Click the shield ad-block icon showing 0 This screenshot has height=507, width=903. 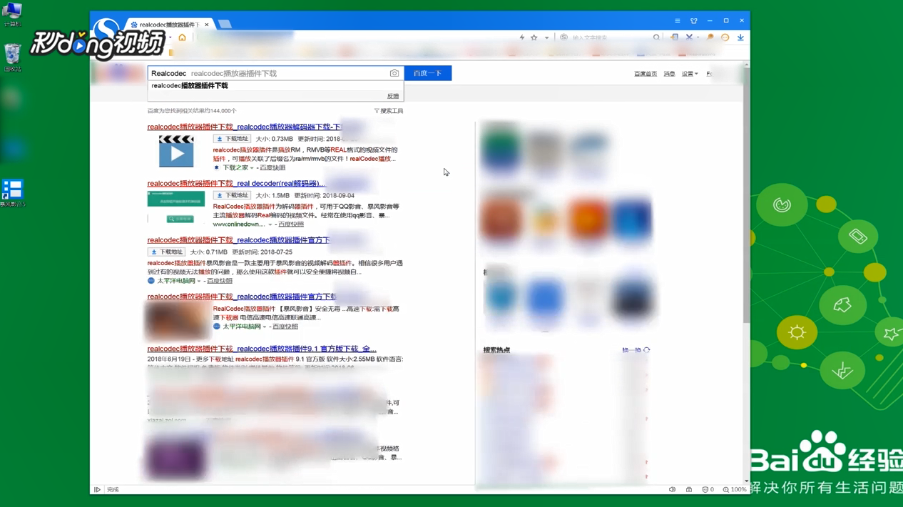(708, 489)
